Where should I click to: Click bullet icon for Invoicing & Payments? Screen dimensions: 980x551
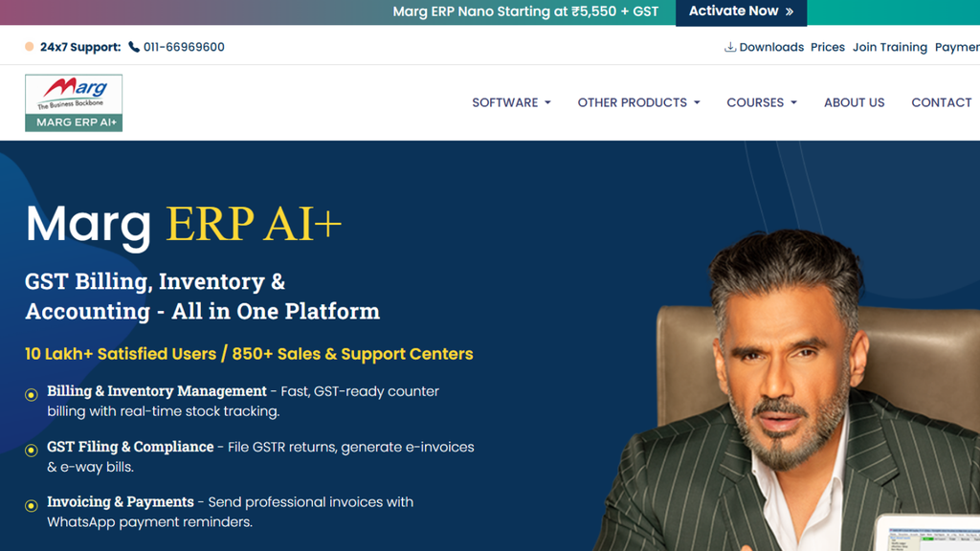32,505
